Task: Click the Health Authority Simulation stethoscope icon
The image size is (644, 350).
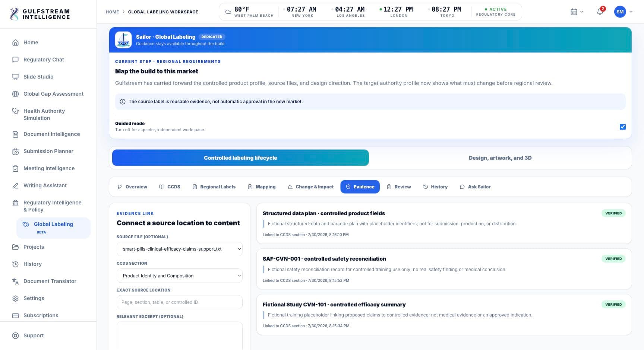Action: (15, 111)
